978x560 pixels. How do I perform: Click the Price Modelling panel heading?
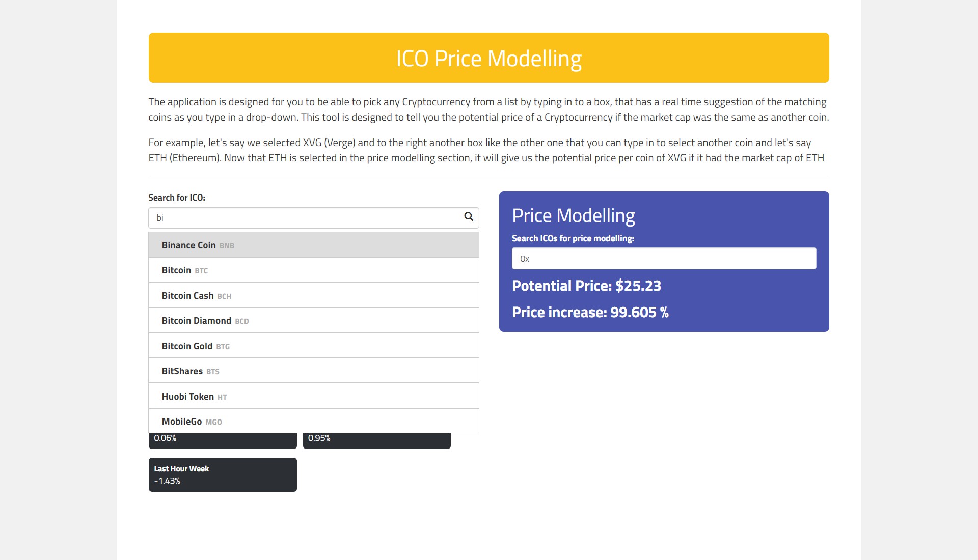point(573,215)
